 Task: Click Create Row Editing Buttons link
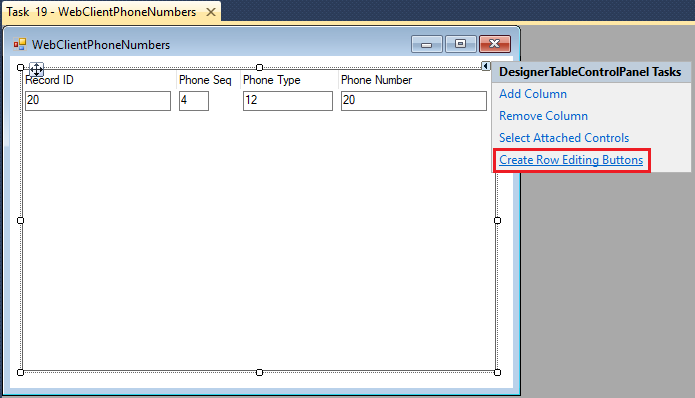(x=571, y=160)
